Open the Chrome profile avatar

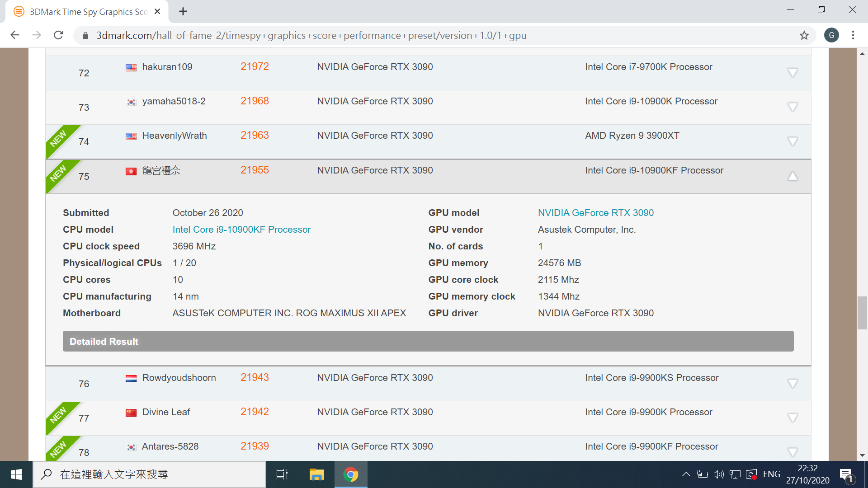pos(831,35)
